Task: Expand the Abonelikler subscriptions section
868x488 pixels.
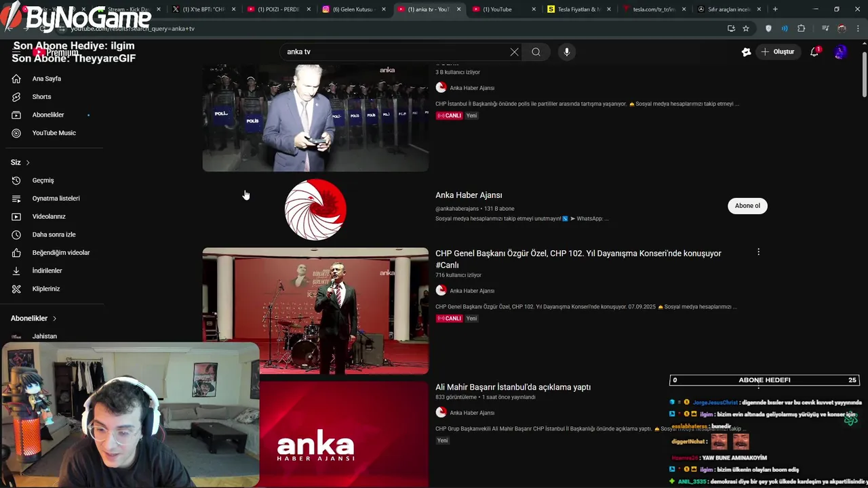Action: [x=34, y=318]
